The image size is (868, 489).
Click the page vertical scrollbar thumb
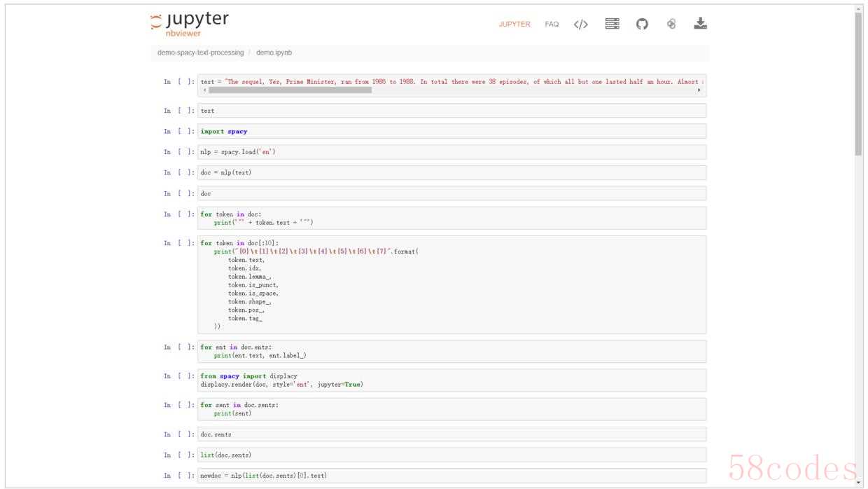858,84
